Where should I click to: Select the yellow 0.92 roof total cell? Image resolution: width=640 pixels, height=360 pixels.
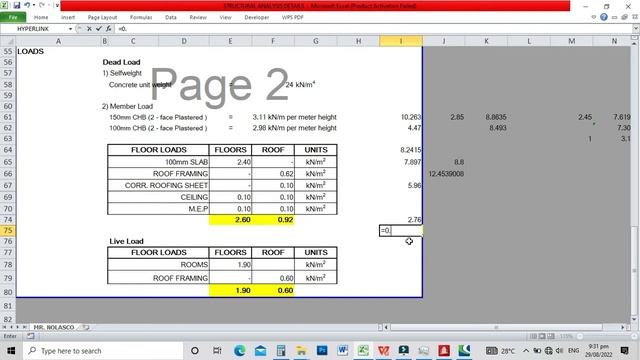point(273,220)
